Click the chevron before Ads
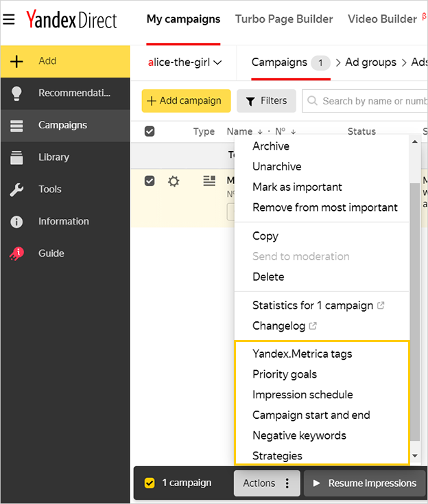Image resolution: width=428 pixels, height=504 pixels. [404, 62]
